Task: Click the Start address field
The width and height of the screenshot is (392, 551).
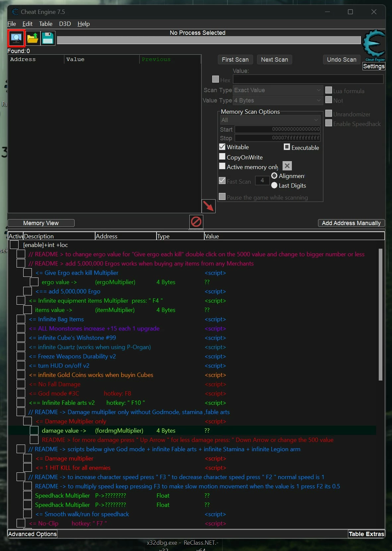Action: [x=278, y=129]
